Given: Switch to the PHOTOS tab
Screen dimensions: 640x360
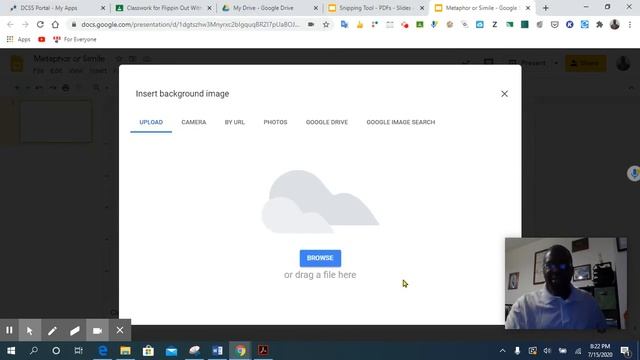Looking at the screenshot, I should point(276,122).
